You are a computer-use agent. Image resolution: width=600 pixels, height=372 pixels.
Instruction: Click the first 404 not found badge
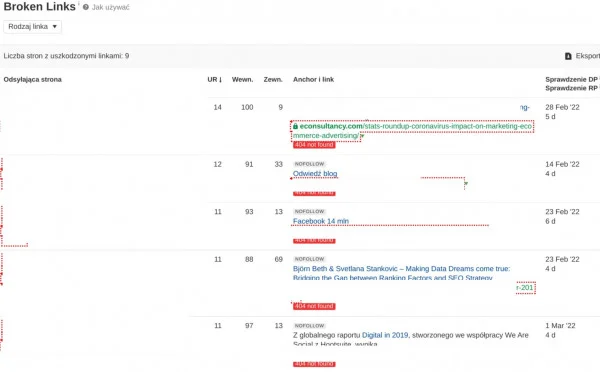(x=314, y=145)
